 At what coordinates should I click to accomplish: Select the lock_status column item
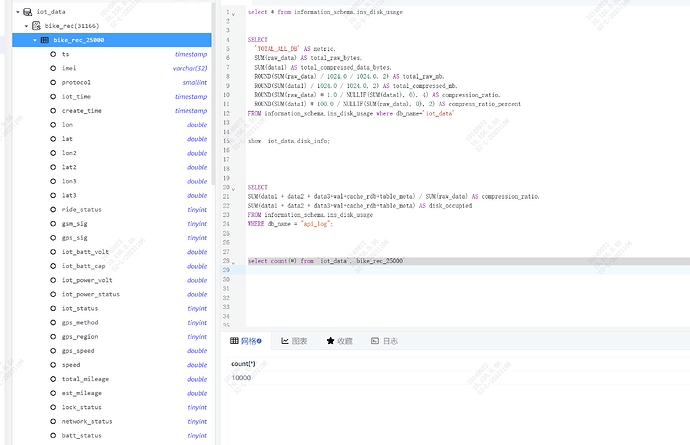(x=82, y=407)
